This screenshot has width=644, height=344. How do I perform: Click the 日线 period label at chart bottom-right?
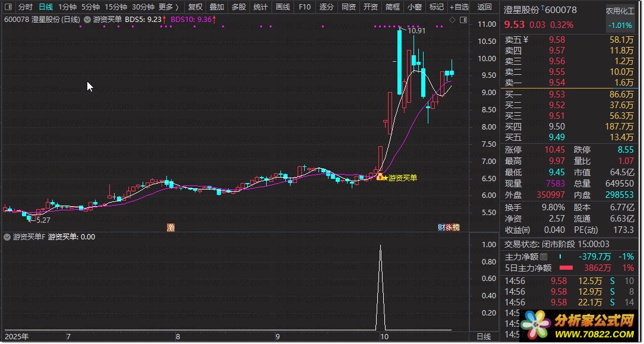(x=484, y=337)
